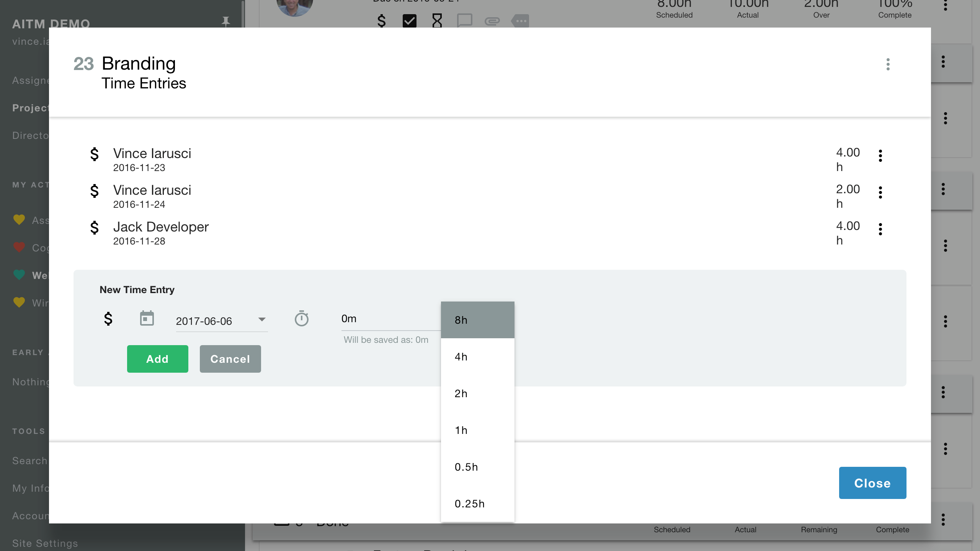Image resolution: width=980 pixels, height=551 pixels.
Task: Select 4h from the duration list
Action: coord(477,357)
